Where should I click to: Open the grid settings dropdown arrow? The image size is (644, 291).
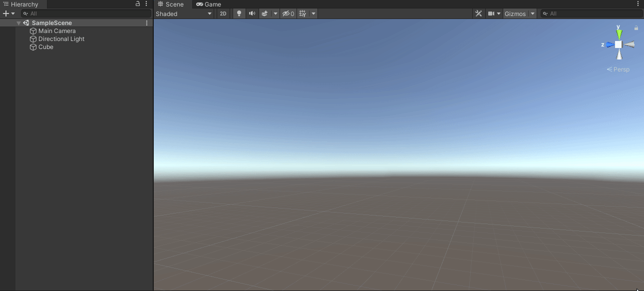coord(314,13)
